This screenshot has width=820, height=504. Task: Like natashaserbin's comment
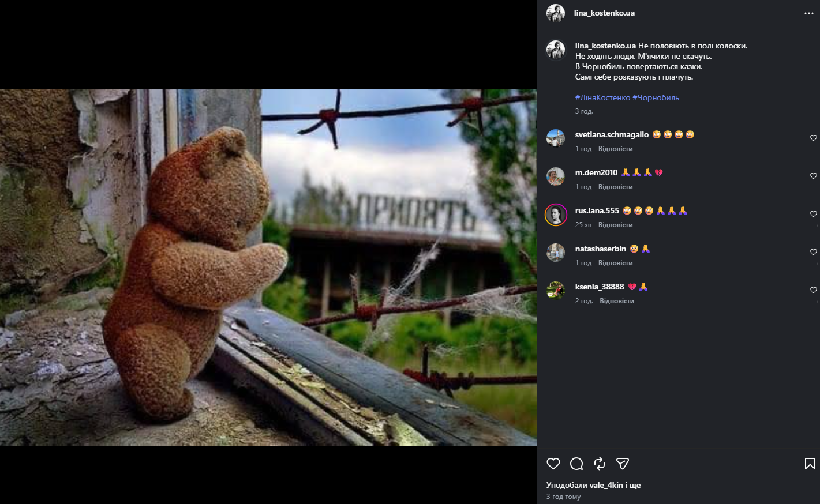813,252
